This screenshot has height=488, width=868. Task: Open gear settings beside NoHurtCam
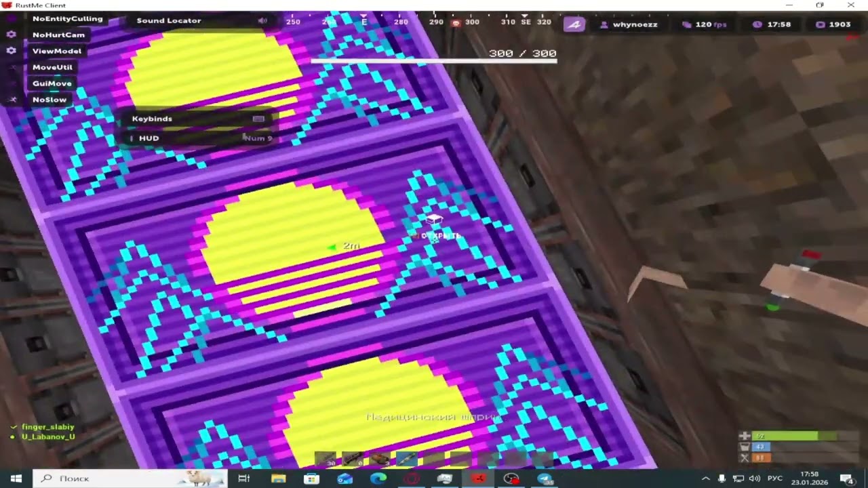tap(12, 35)
